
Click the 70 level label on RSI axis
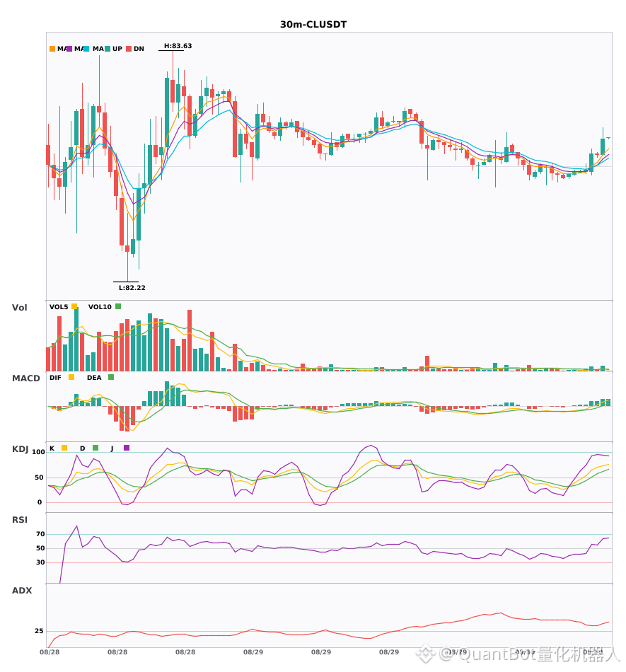[40, 534]
